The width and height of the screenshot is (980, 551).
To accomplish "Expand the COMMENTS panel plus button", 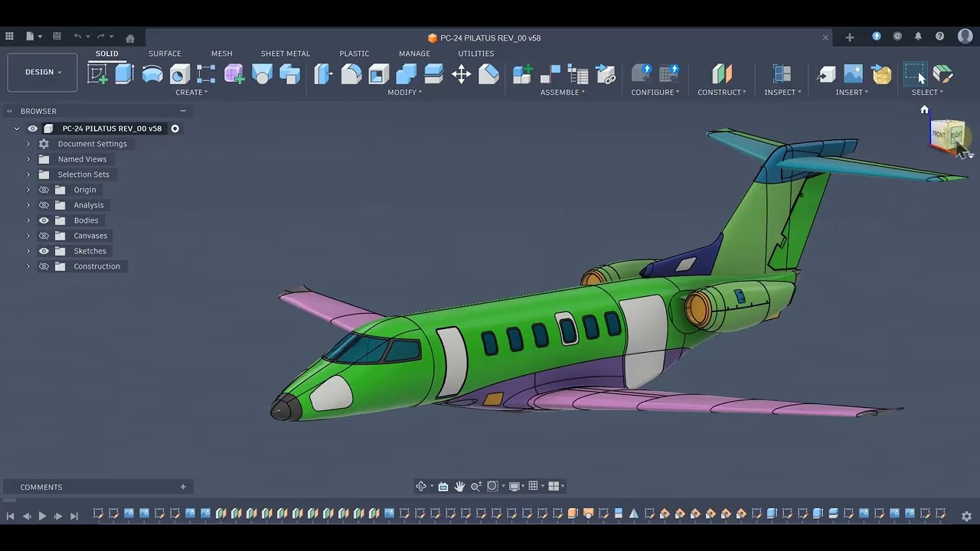I will [x=183, y=487].
